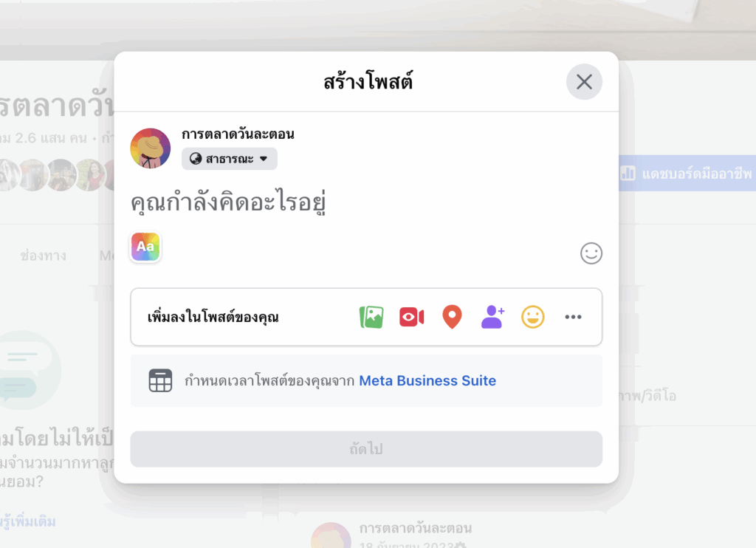Close the สร้างโพสต์ dialog

tap(585, 82)
